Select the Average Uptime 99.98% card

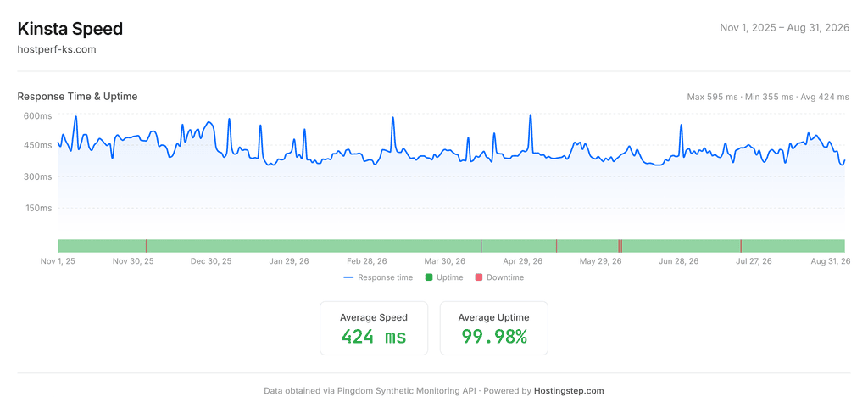(x=494, y=328)
